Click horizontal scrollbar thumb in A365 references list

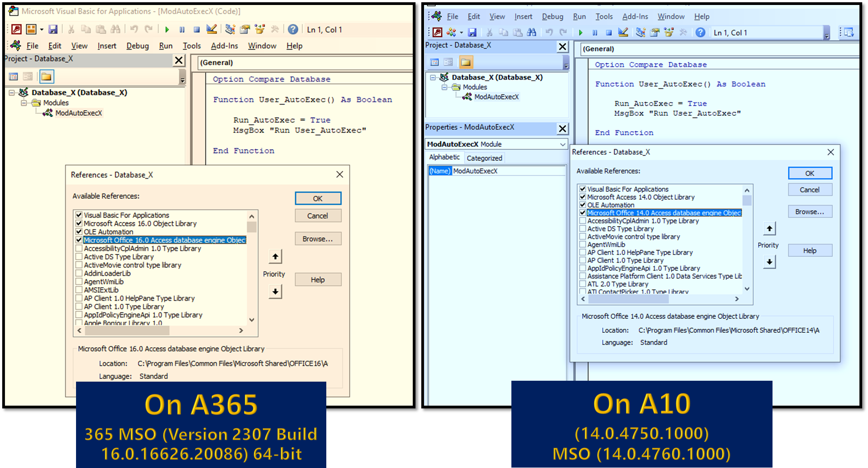click(128, 331)
